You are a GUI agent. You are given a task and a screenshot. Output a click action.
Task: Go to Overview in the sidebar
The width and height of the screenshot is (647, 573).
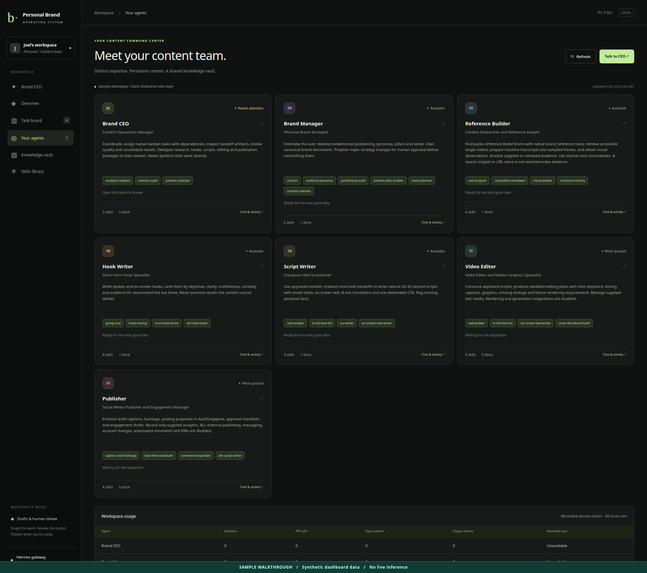pos(40,104)
